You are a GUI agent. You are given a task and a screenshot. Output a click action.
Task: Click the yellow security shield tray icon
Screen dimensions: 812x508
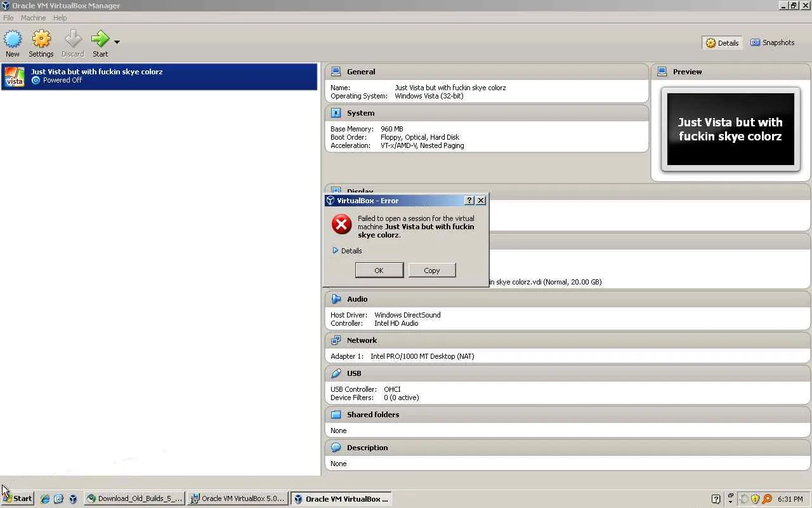755,499
